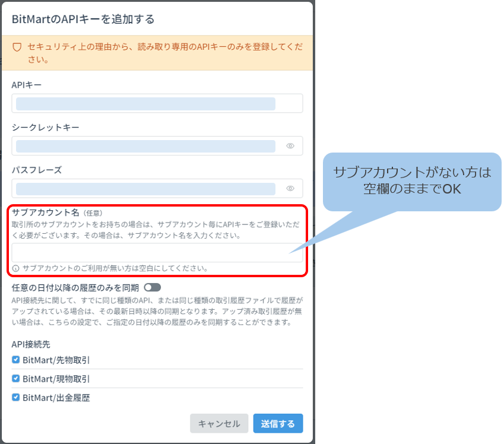The width and height of the screenshot is (504, 444).
Task: Click the シークレットキー label
Action: pyautogui.click(x=45, y=128)
